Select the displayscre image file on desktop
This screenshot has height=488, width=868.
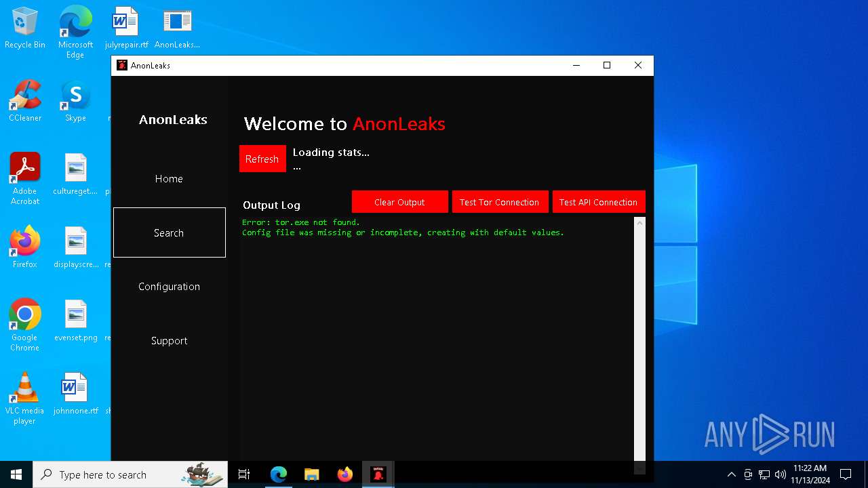pyautogui.click(x=75, y=248)
